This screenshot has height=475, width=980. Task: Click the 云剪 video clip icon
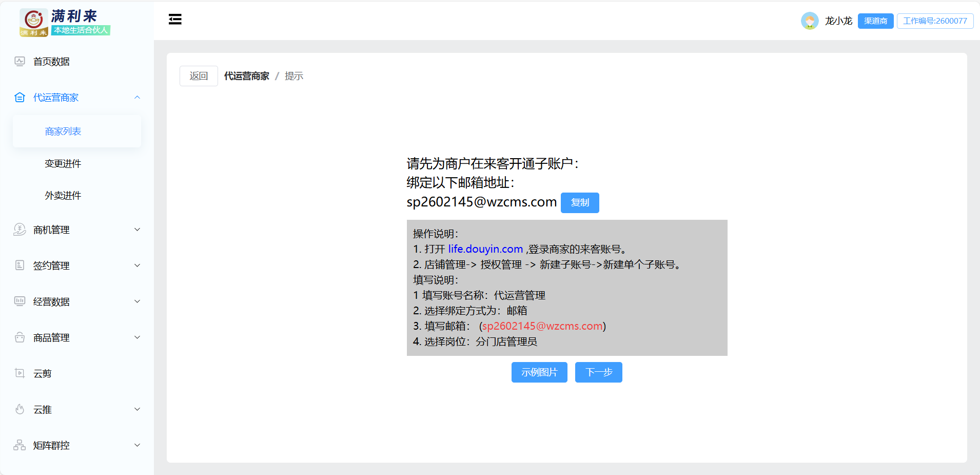pyautogui.click(x=19, y=373)
